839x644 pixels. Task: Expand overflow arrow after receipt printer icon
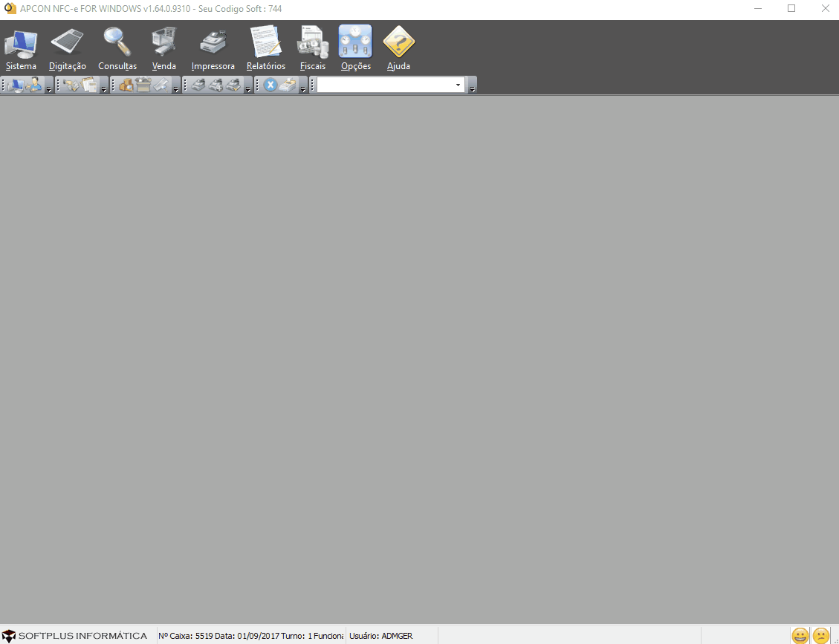[x=303, y=85]
